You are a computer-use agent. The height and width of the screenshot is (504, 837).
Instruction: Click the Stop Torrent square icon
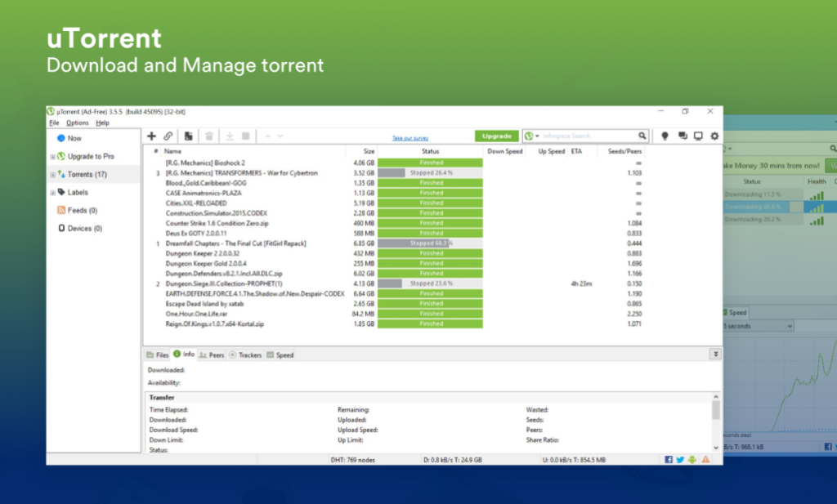click(245, 136)
